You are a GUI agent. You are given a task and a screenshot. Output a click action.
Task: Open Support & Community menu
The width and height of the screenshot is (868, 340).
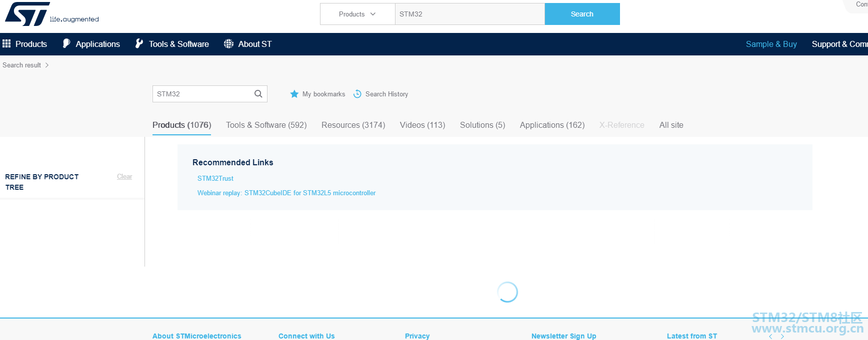[839, 44]
